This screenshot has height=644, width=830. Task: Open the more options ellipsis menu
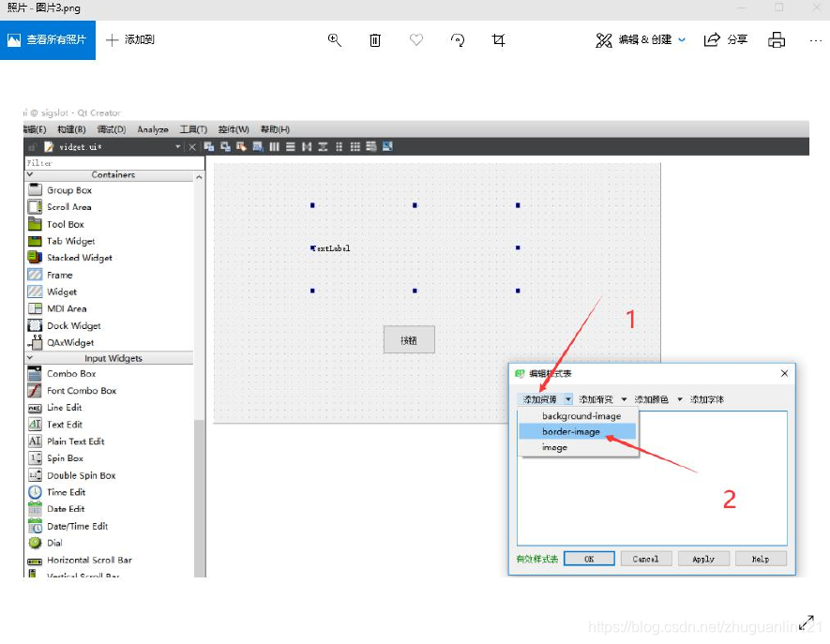tap(816, 40)
